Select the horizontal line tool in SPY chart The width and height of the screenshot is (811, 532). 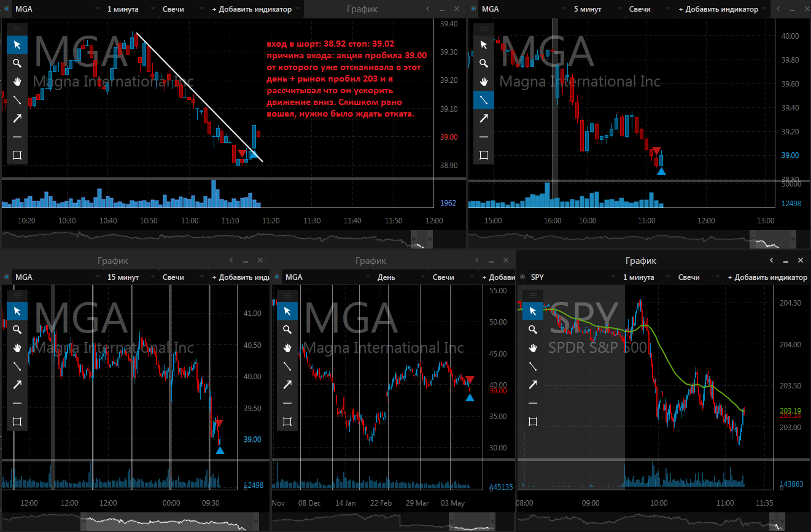tap(533, 403)
